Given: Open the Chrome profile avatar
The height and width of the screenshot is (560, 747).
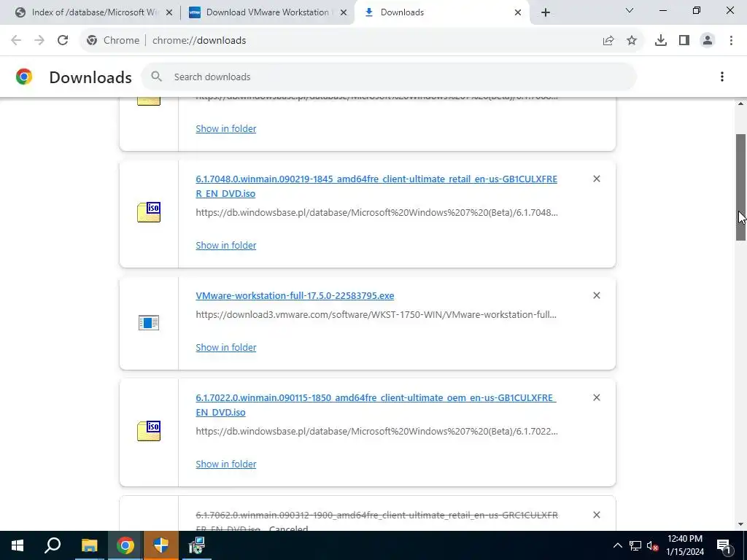Looking at the screenshot, I should point(708,41).
